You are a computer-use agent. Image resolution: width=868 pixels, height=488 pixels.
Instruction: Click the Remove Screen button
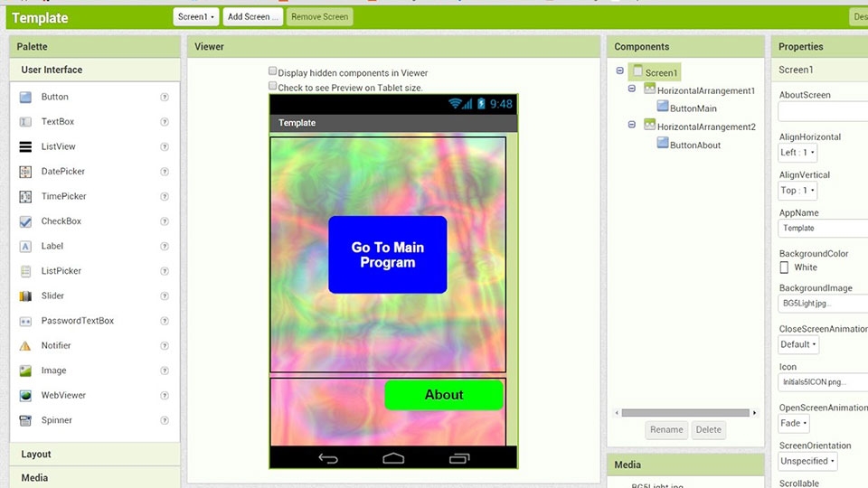319,16
